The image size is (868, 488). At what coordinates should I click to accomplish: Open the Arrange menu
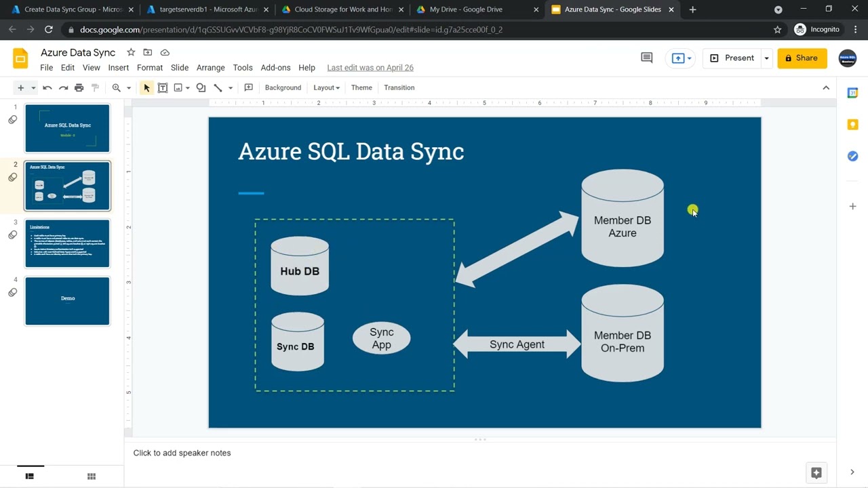coord(211,68)
